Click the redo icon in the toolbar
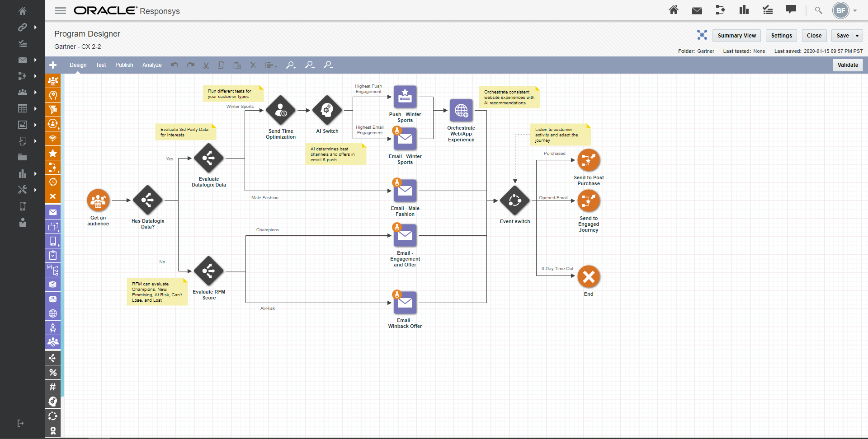The width and height of the screenshot is (868, 439). point(191,65)
